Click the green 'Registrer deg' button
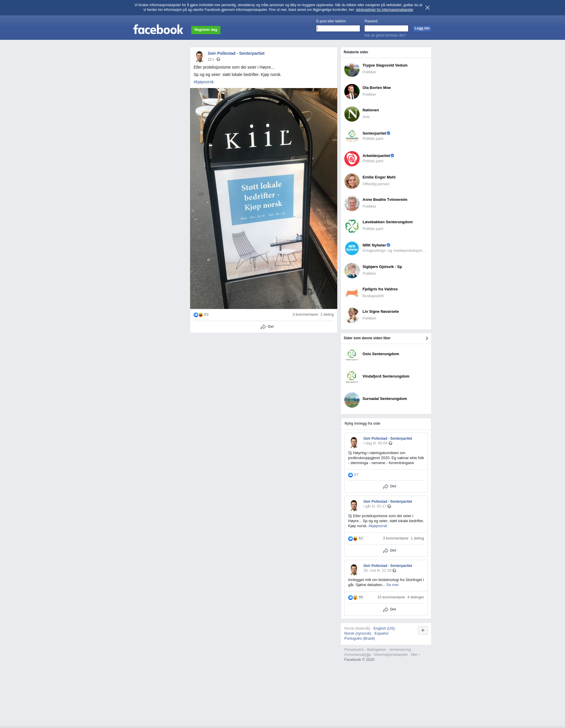 click(x=205, y=30)
